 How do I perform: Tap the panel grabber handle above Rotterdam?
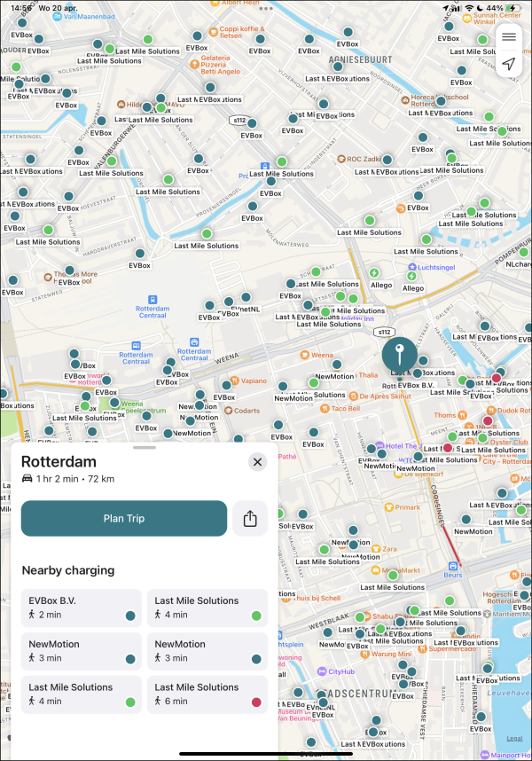pos(144,448)
